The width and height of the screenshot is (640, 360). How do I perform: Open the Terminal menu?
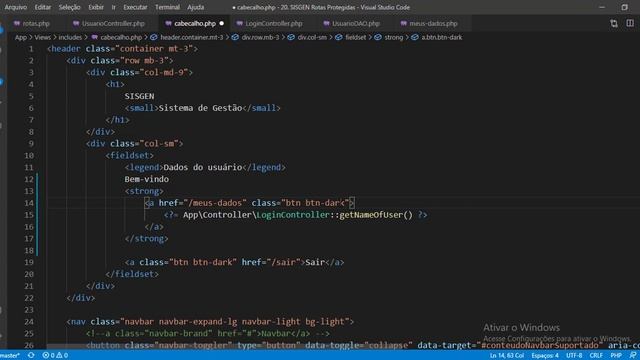pos(167,7)
